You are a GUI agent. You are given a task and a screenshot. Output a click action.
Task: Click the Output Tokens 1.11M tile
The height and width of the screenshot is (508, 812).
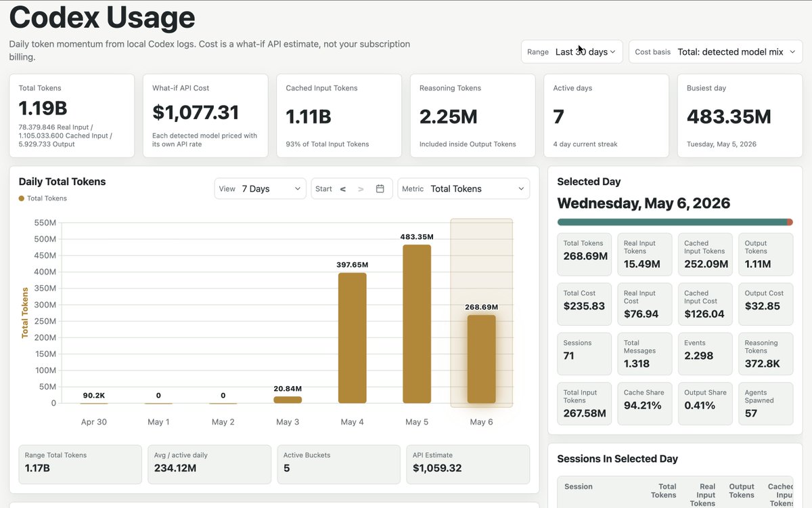(x=766, y=255)
